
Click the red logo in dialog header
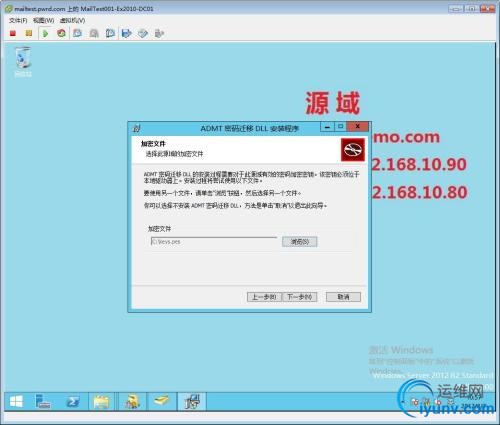(353, 150)
